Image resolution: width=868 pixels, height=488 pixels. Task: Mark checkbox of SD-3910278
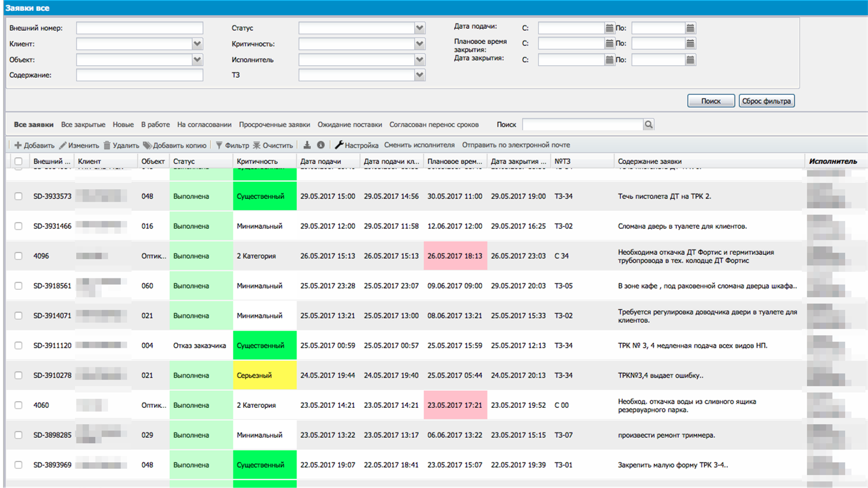(18, 375)
